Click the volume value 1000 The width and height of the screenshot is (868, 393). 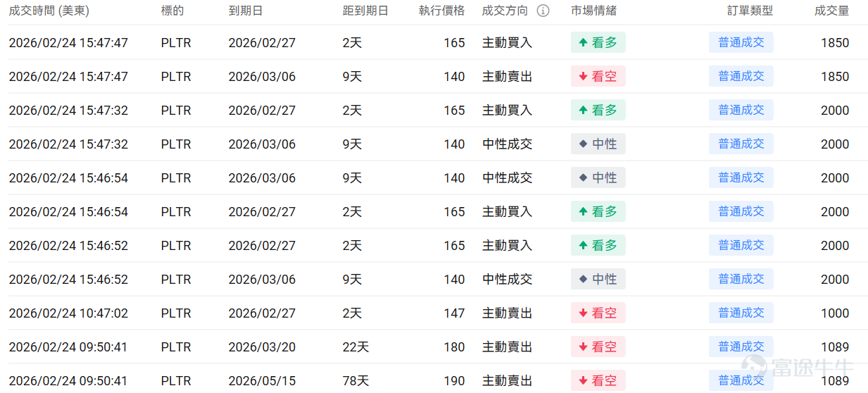coord(835,313)
